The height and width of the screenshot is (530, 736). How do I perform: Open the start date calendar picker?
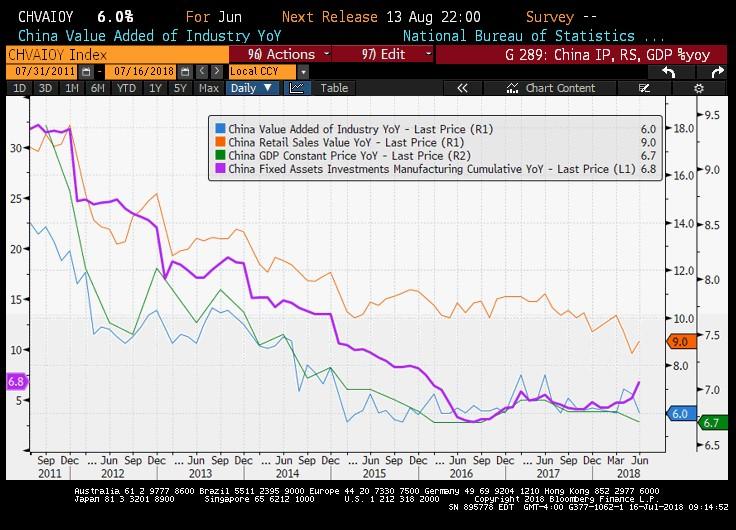click(86, 72)
